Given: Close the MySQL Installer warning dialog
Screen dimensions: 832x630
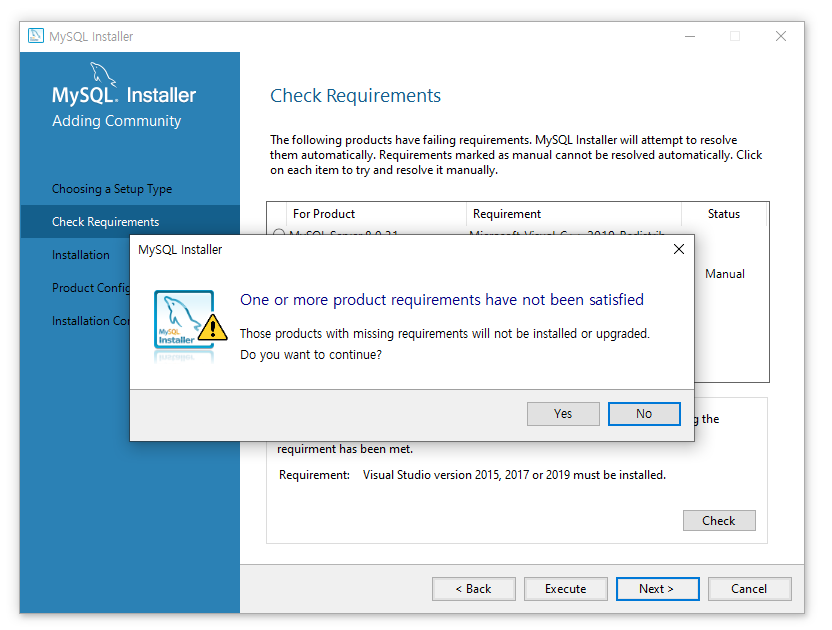Looking at the screenshot, I should pos(679,249).
